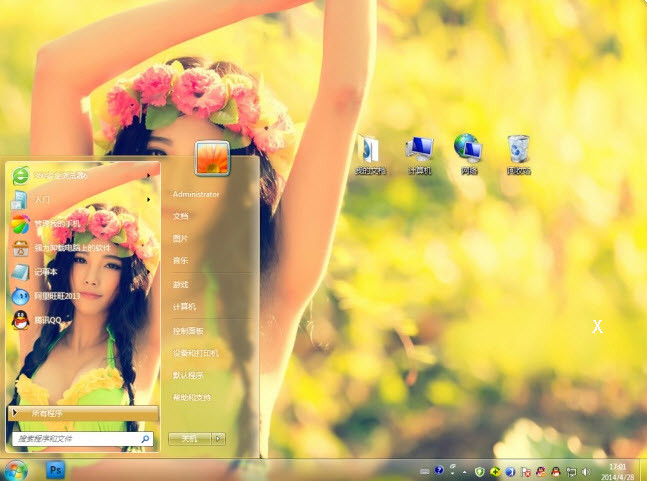Click the Administrator user name link
This screenshot has height=481, width=647.
pos(196,194)
